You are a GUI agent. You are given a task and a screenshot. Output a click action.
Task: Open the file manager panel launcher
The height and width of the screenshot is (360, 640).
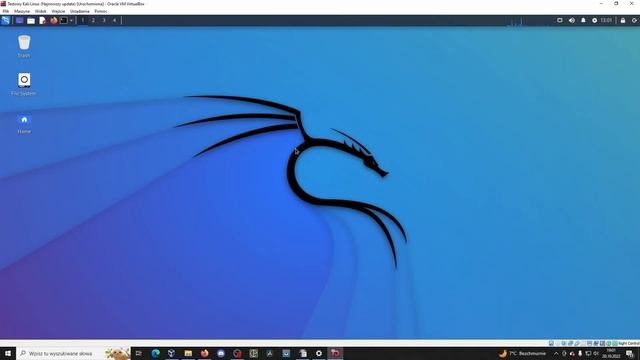[31, 20]
